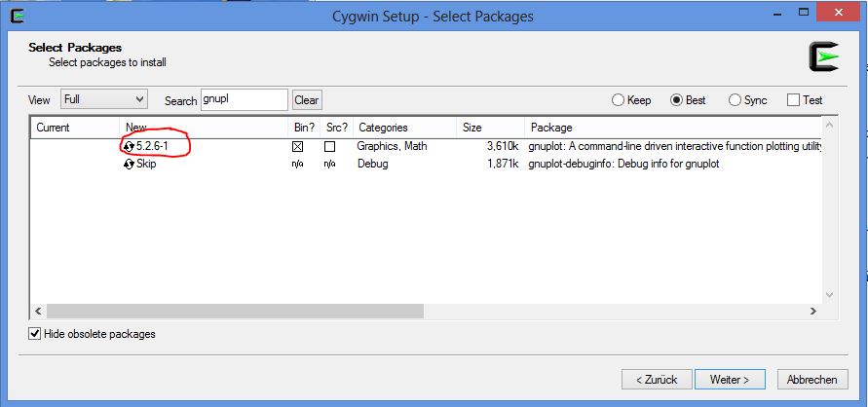Click the horizontal scrollbar right arrow

[x=813, y=312]
